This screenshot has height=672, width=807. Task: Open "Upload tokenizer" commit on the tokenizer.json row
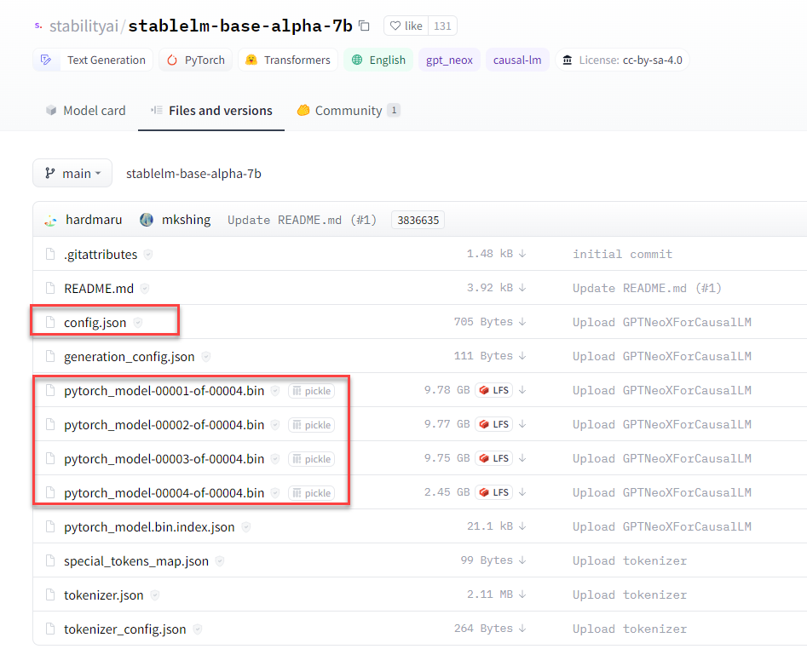pos(630,594)
